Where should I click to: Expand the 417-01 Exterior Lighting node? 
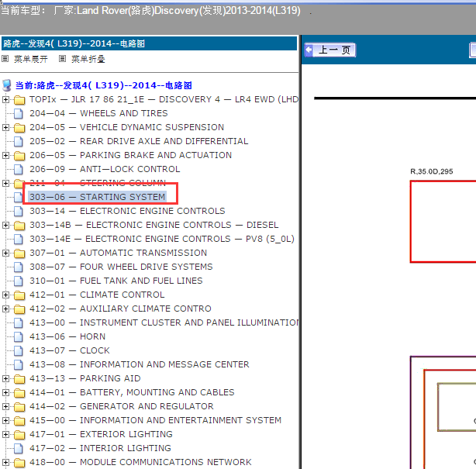(5, 435)
